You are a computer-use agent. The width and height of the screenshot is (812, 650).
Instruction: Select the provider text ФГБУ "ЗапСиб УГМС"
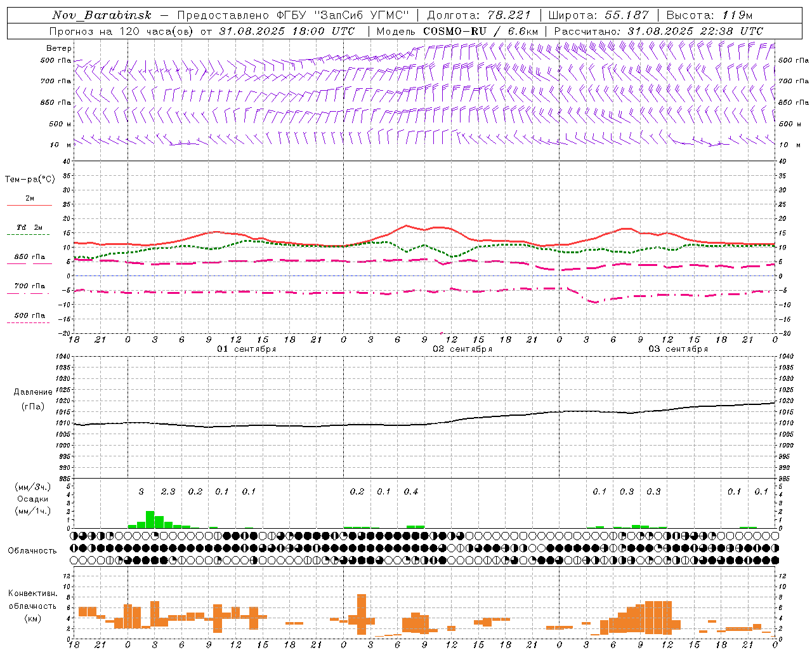tap(343, 15)
